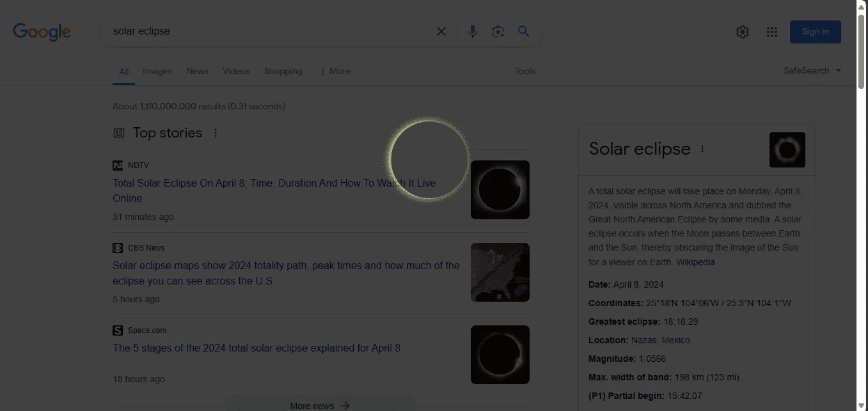Open NDTV Total Solar Eclipse article
Image resolution: width=868 pixels, height=411 pixels.
coord(274,190)
